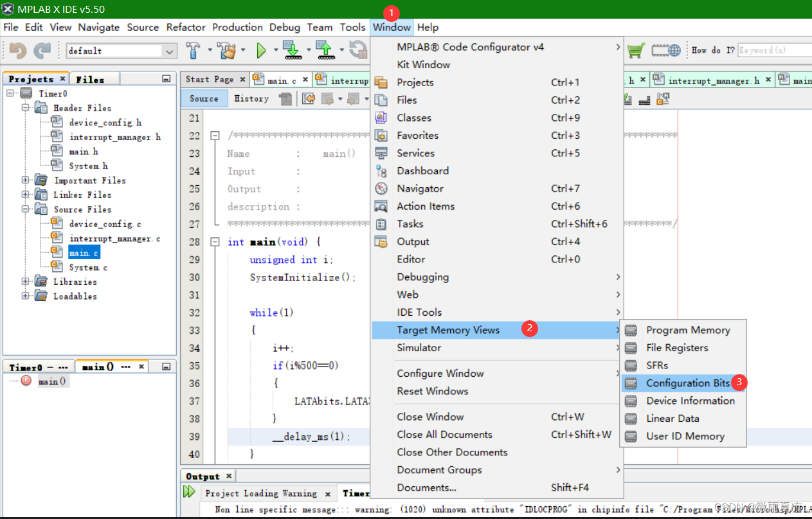Expand the Libraries folder
This screenshot has height=519, width=812.
tap(25, 282)
